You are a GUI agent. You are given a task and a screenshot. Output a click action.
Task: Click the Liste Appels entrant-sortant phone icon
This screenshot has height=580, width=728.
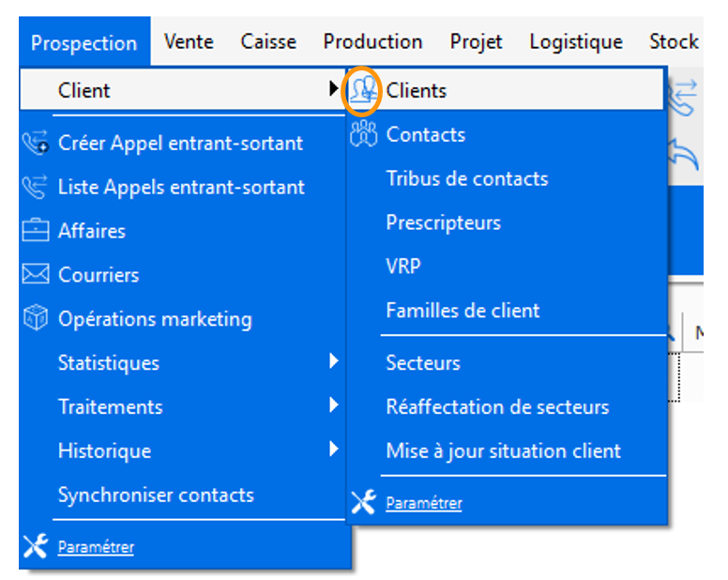click(35, 188)
